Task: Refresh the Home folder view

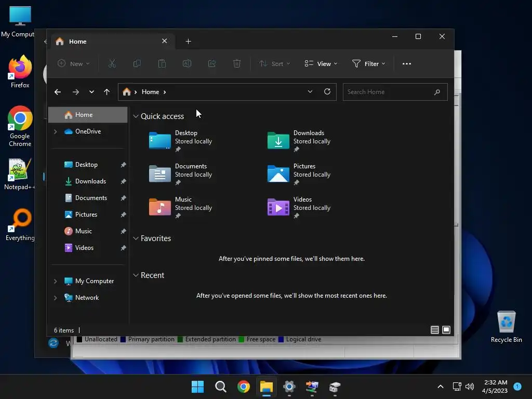Action: [x=327, y=91]
